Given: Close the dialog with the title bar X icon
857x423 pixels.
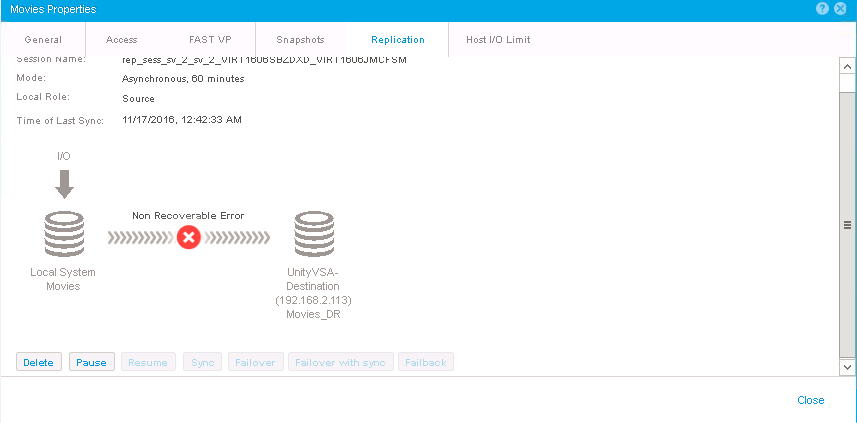Looking at the screenshot, I should coord(840,8).
